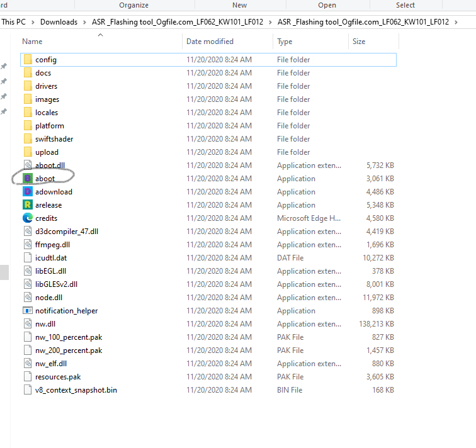Select the v8_context_snapshot.bin file
This screenshot has width=476, height=448.
pyautogui.click(x=76, y=390)
